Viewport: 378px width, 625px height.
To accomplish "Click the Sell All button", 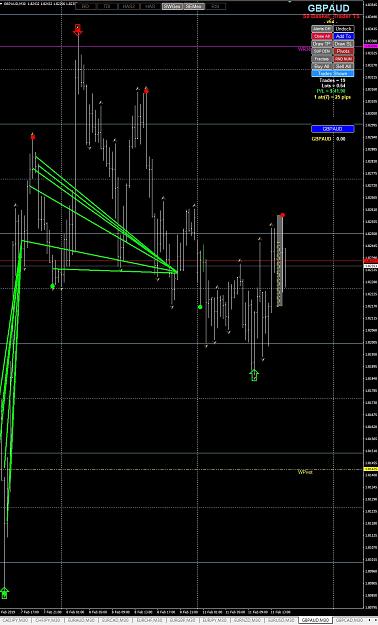I will (344, 66).
